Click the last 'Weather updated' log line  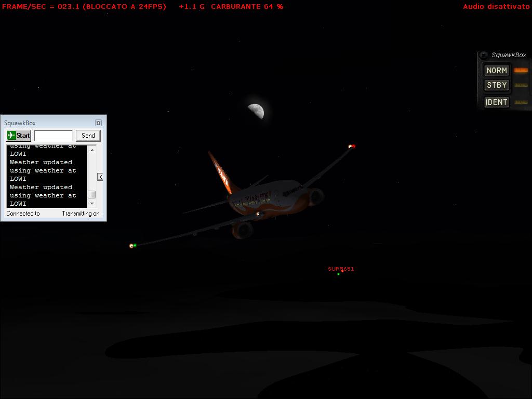41,187
